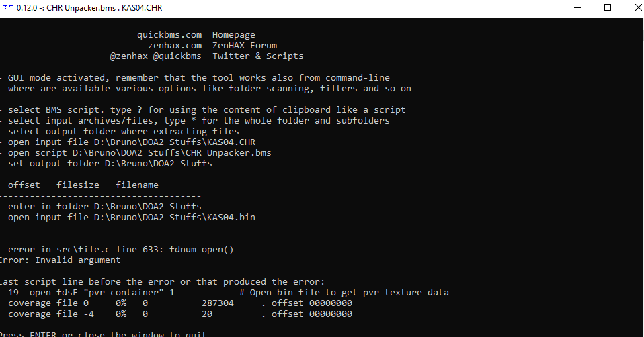The height and width of the screenshot is (337, 644).
Task: Click the KAS04.bin input file line
Action: tap(128, 217)
